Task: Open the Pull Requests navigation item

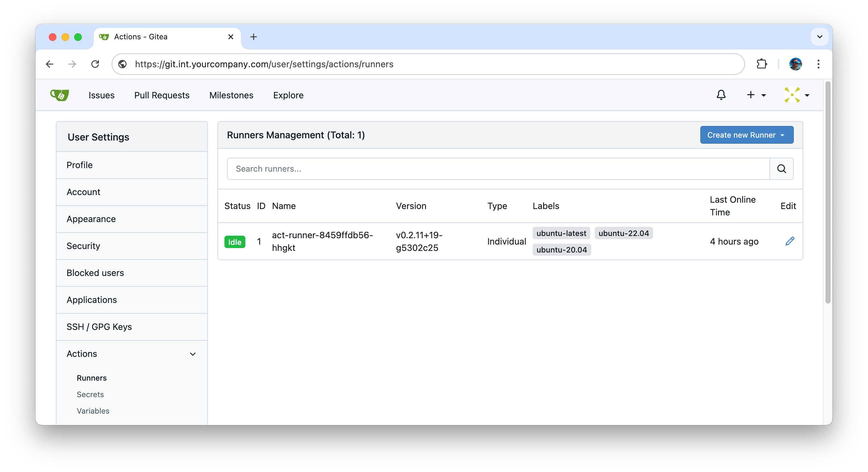Action: click(x=162, y=95)
